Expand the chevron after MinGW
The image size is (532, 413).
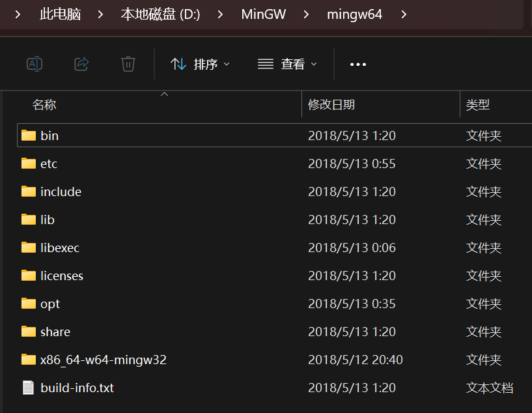pyautogui.click(x=306, y=14)
